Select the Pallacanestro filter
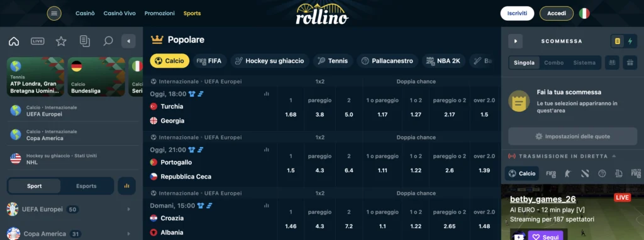The height and width of the screenshot is (240, 644). point(387,61)
